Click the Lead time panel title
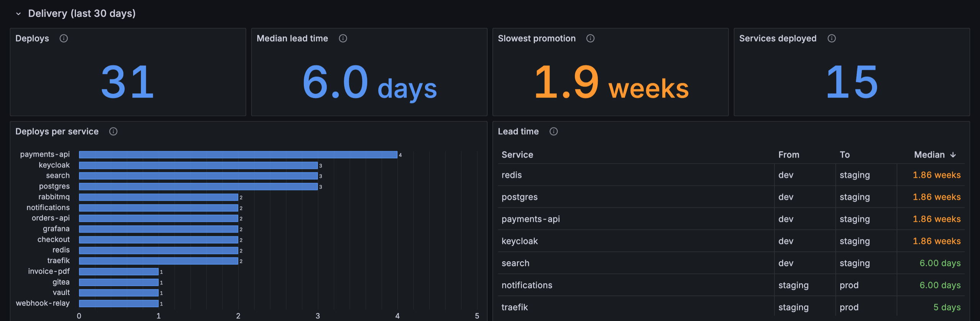The width and height of the screenshot is (980, 321). click(518, 131)
